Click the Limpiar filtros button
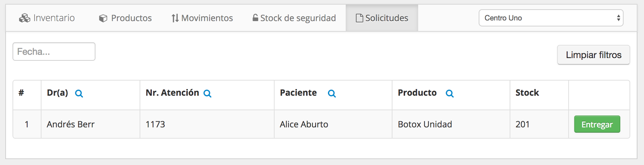 594,55
